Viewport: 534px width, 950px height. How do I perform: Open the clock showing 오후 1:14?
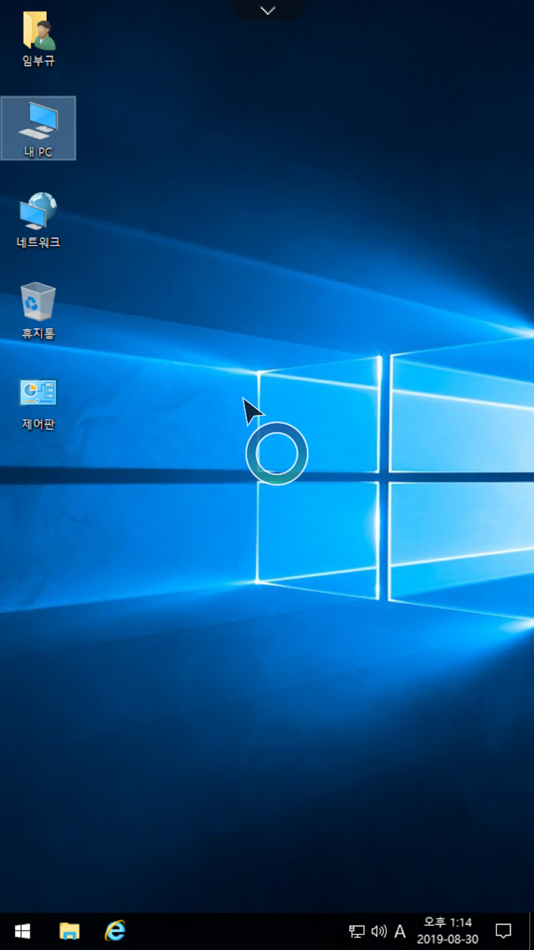click(447, 931)
